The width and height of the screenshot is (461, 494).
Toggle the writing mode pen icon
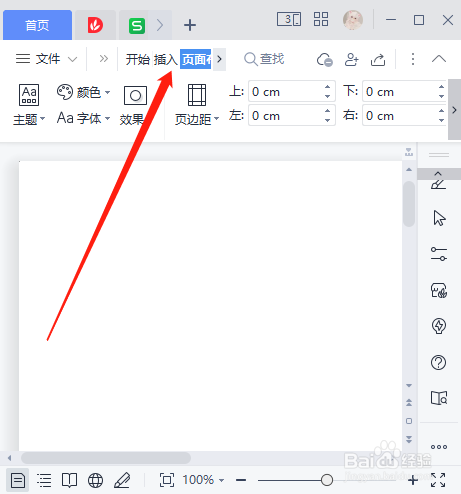click(x=122, y=480)
